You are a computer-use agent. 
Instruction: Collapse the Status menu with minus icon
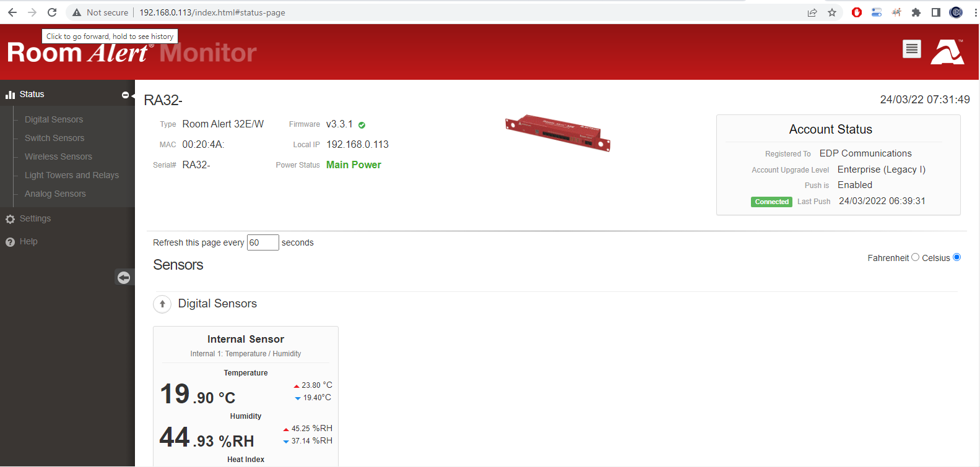[125, 95]
